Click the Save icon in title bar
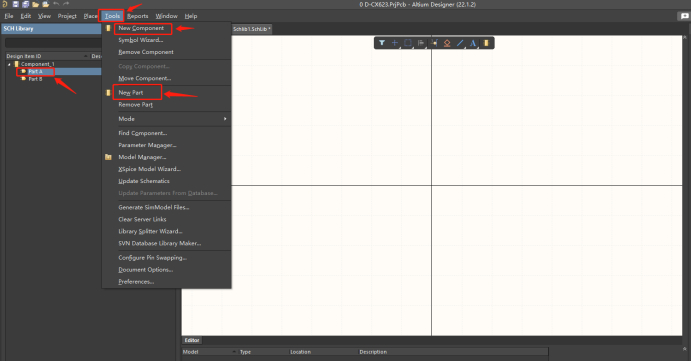Image resolution: width=692 pixels, height=362 pixels. pyautogui.click(x=15, y=4)
